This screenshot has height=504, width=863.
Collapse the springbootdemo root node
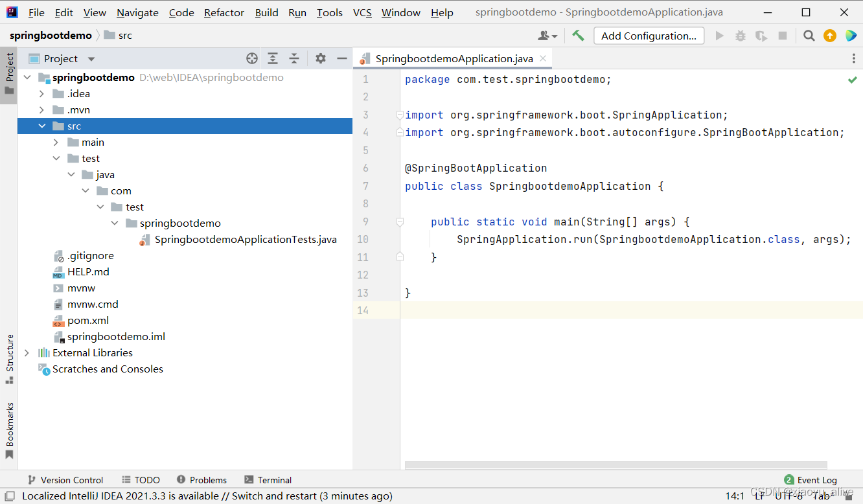pos(27,78)
